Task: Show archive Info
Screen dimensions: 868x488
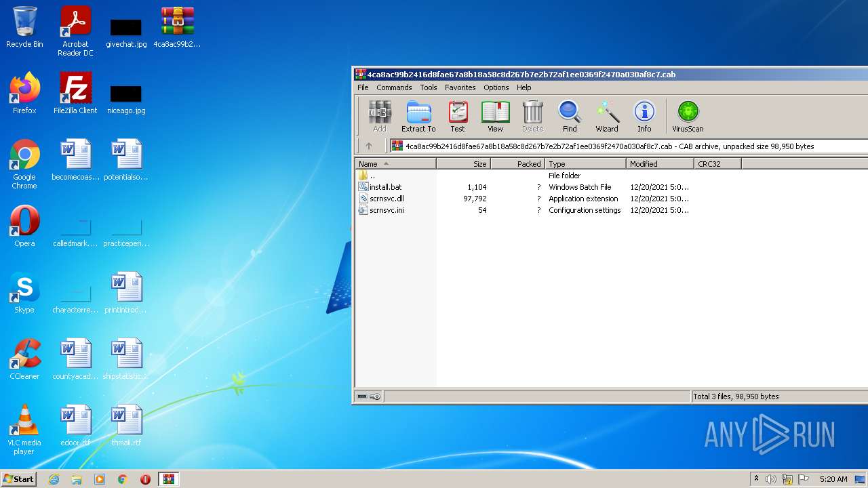Action: (644, 117)
